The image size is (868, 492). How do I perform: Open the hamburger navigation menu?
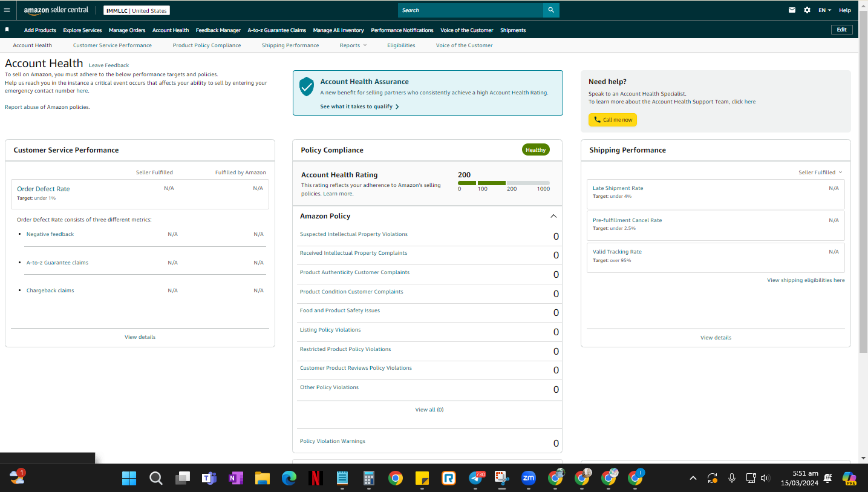[x=7, y=10]
